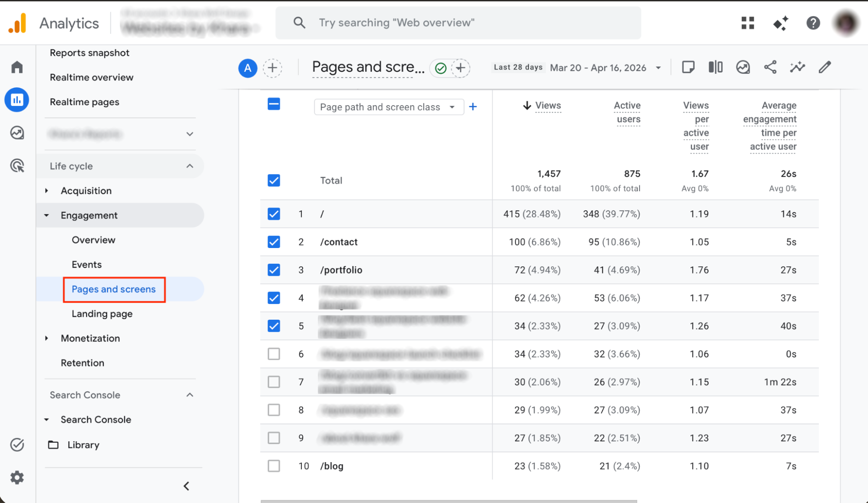Open the Events report under Engagement

[86, 264]
